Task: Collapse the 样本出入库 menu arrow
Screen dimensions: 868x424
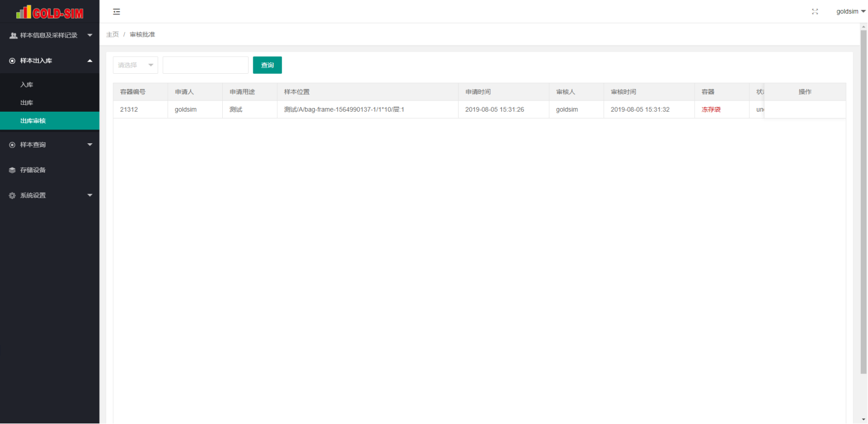Action: point(90,61)
